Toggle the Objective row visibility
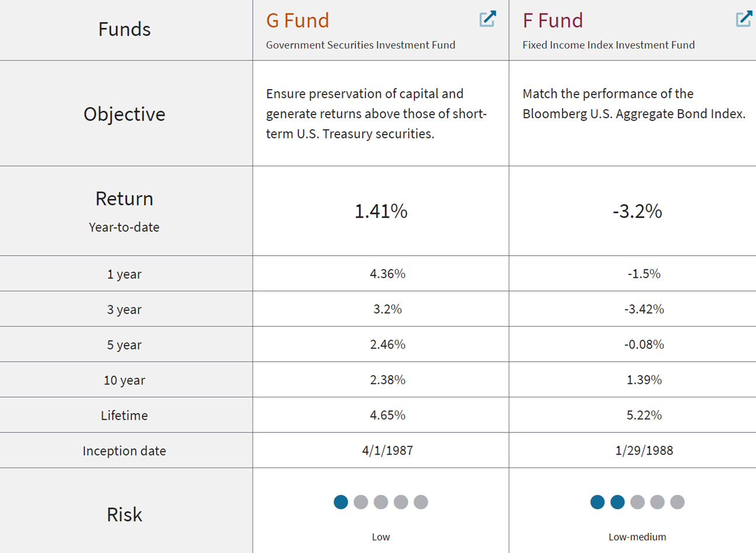 [125, 114]
